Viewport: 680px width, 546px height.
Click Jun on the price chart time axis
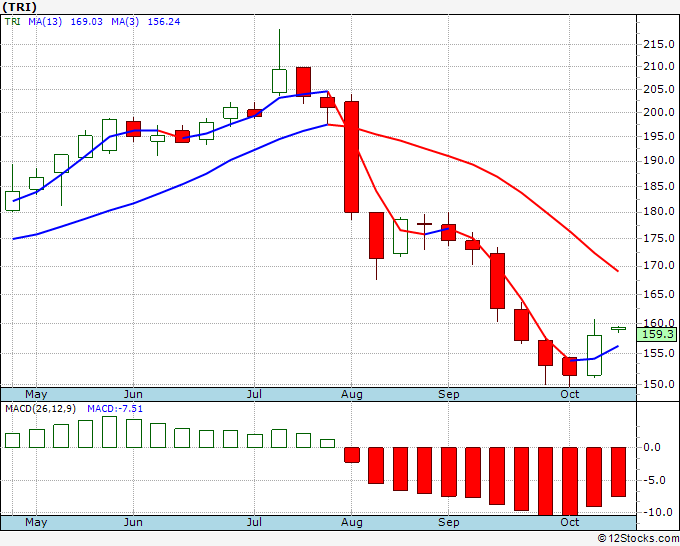(133, 395)
